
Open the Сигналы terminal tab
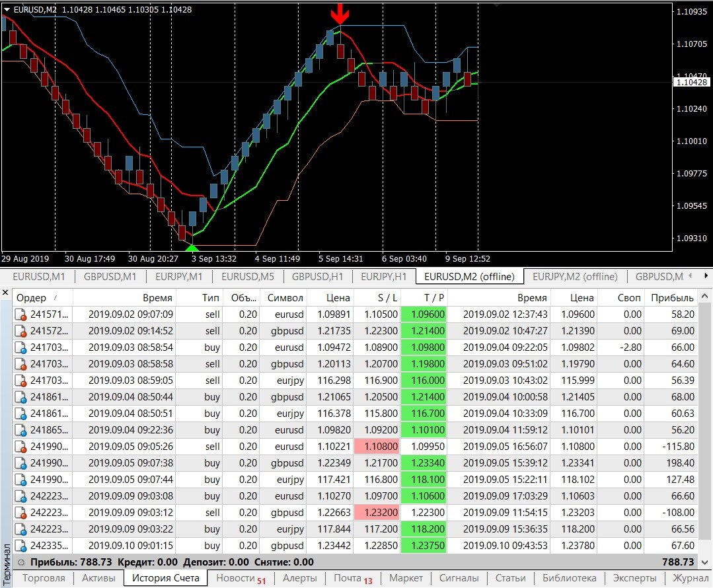pos(459,578)
